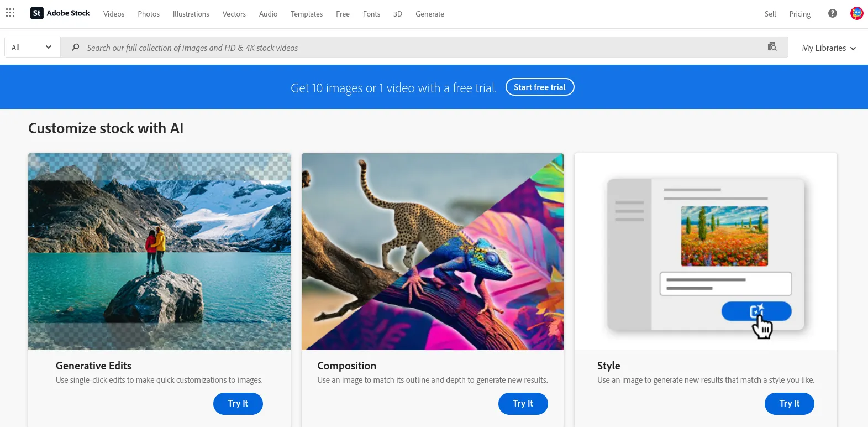Click Try It under Style
Image resolution: width=868 pixels, height=427 pixels.
790,404
